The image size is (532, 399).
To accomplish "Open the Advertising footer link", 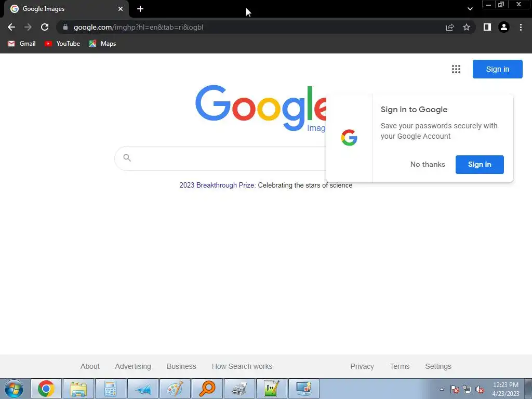I will point(132,366).
